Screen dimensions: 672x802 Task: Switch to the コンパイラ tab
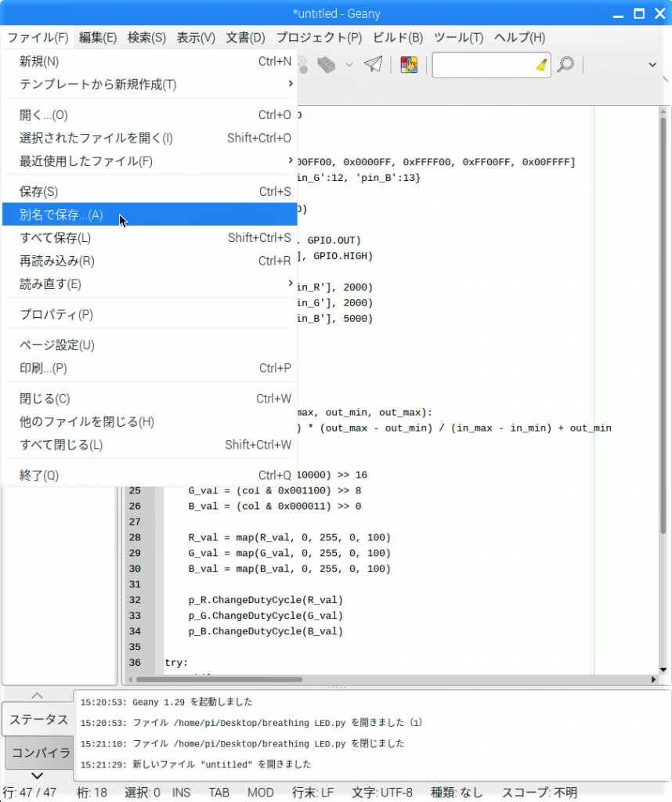click(40, 753)
